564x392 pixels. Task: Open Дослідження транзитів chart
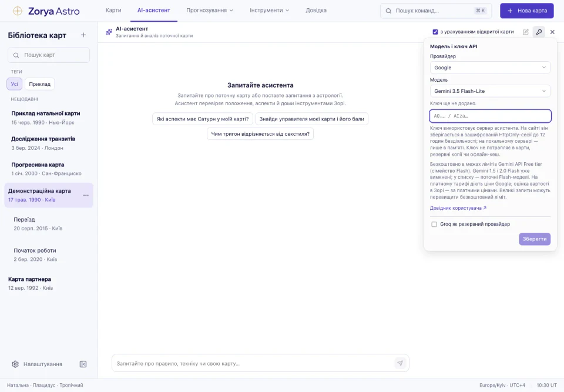(49, 143)
